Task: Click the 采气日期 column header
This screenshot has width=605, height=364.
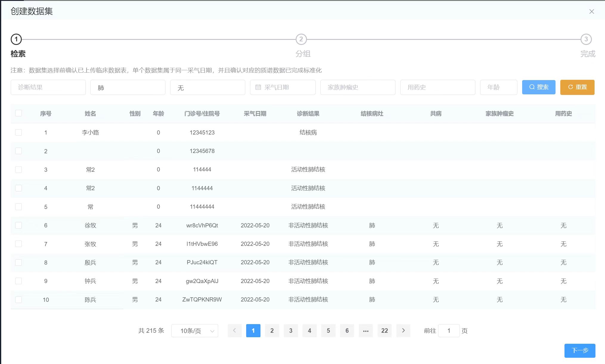Action: pos(255,113)
